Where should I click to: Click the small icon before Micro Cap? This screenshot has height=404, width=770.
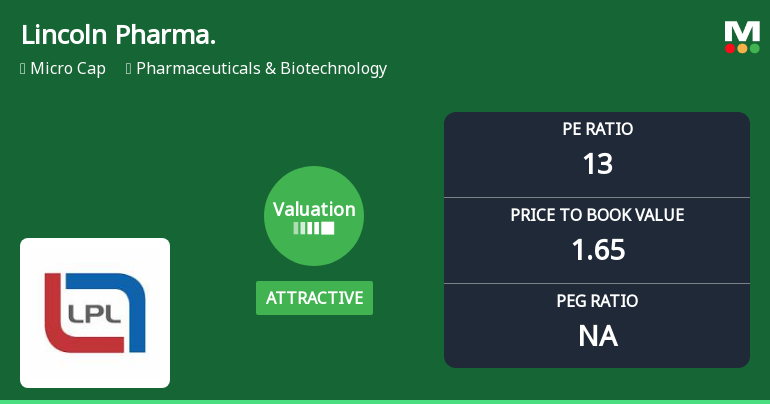(23, 69)
